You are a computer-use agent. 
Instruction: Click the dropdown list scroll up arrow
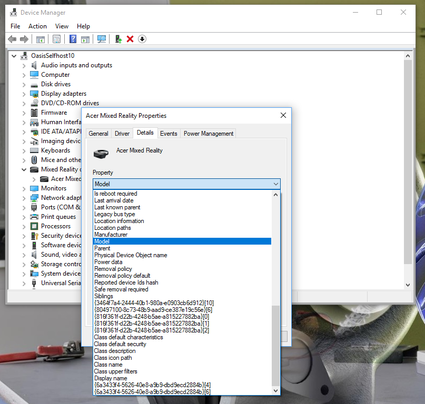[x=276, y=195]
